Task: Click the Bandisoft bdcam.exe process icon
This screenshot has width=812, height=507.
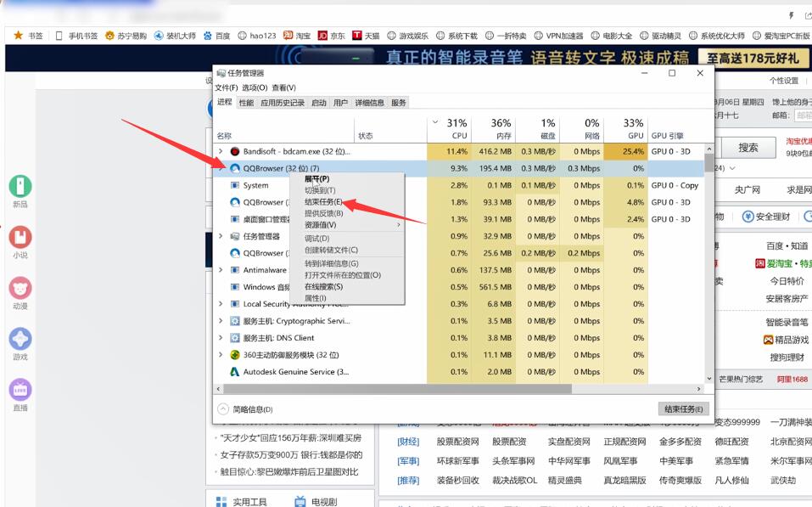Action: (234, 151)
